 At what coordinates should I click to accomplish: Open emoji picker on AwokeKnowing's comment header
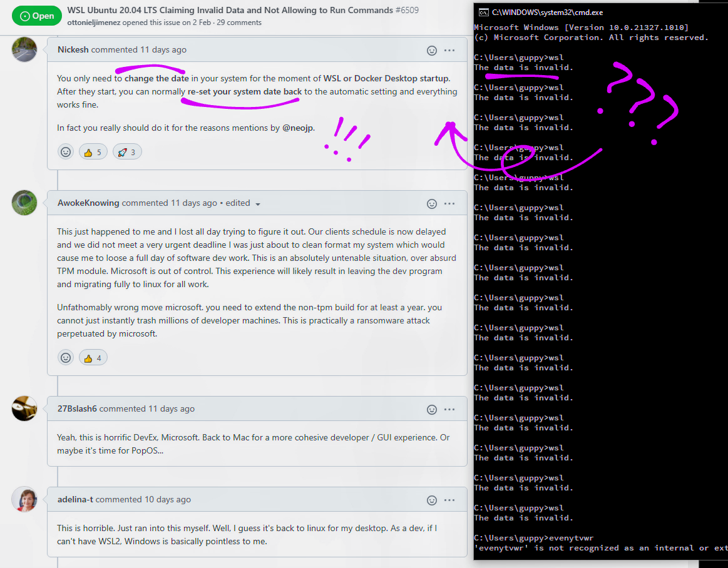coord(431,203)
